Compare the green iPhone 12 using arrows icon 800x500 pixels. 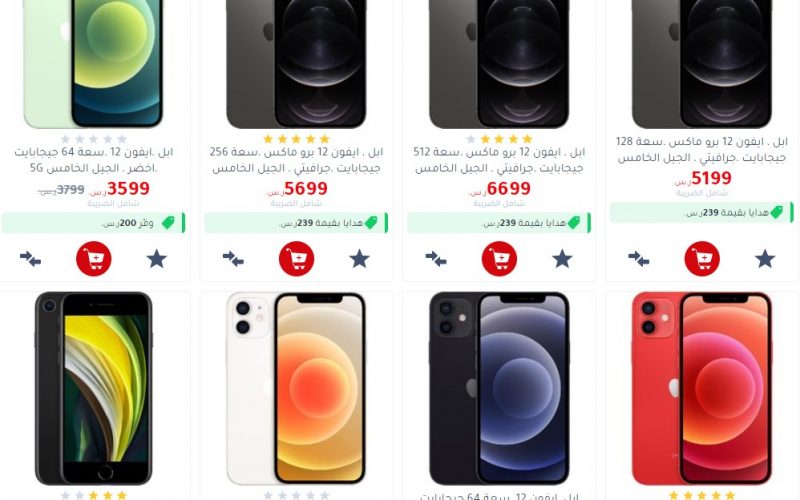click(30, 259)
